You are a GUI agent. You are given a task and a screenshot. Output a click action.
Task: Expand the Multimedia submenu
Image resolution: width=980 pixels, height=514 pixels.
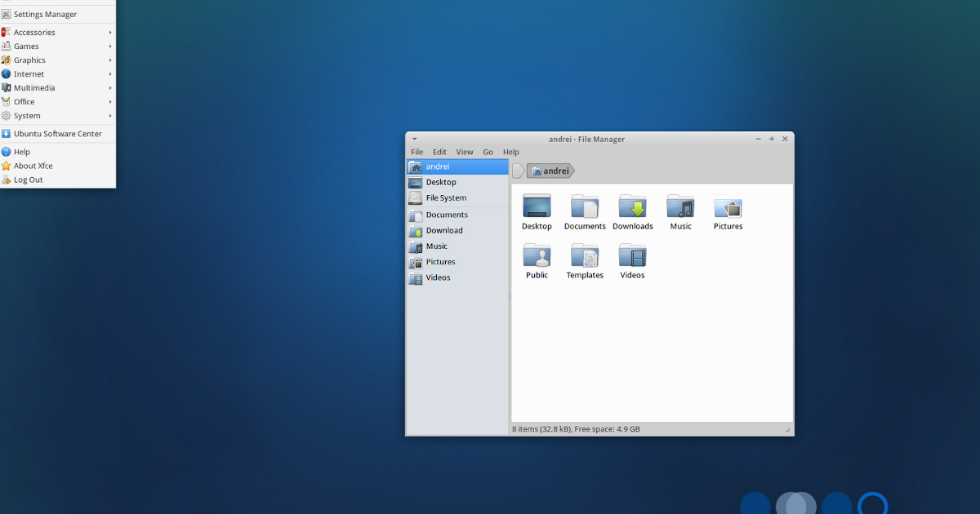click(x=34, y=87)
